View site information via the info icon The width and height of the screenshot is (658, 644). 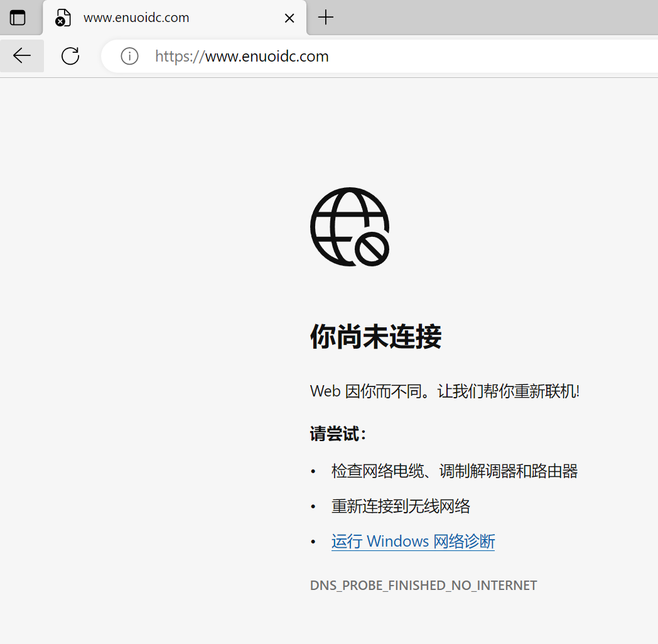pos(129,56)
